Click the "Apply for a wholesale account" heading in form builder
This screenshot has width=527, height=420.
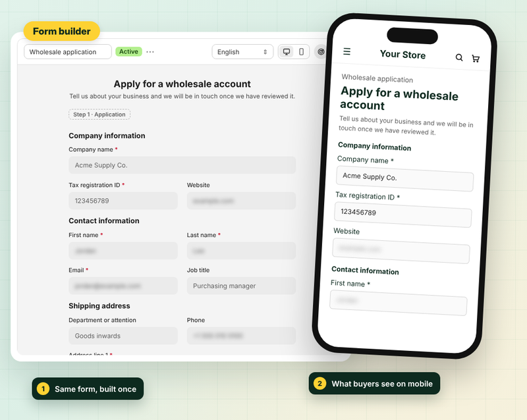(x=182, y=84)
